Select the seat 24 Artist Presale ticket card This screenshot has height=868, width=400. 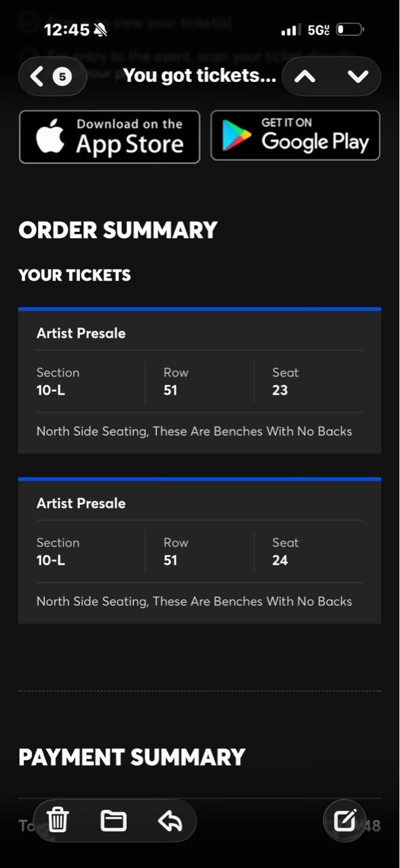(x=199, y=551)
